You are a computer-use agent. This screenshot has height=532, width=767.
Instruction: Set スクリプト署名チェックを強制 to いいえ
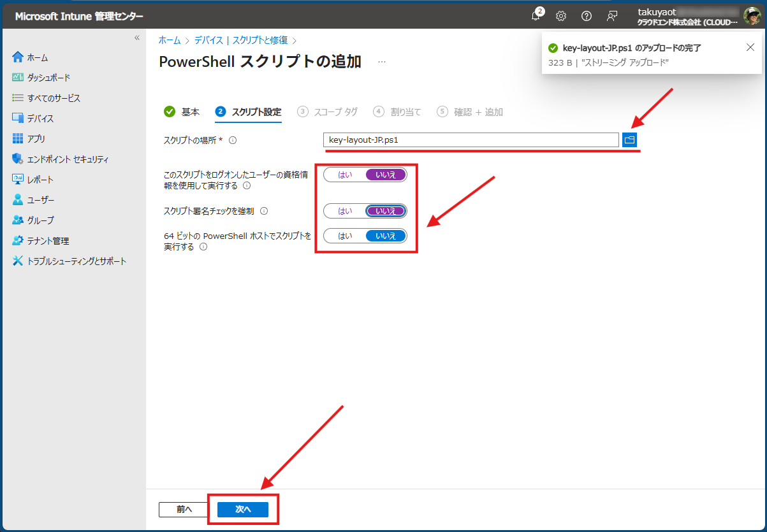point(386,211)
